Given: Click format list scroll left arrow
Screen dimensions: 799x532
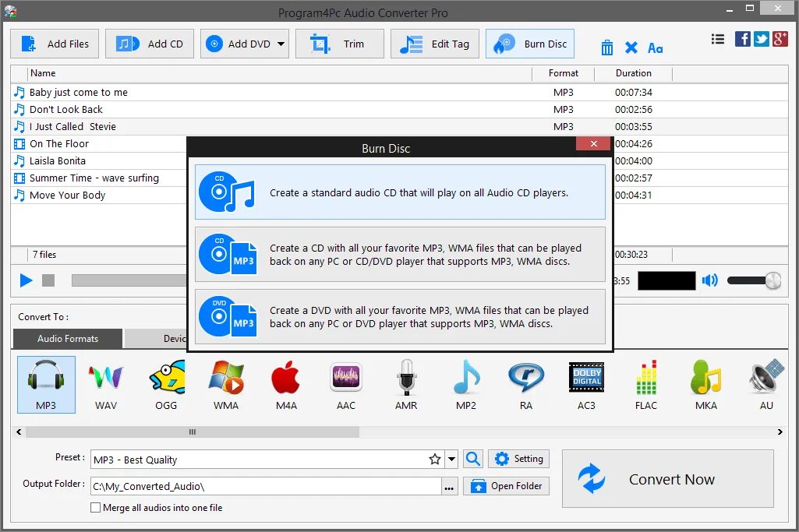Looking at the screenshot, I should [19, 432].
